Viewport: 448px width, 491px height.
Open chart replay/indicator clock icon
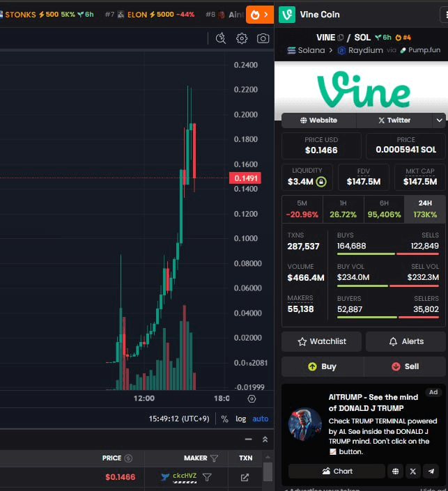221,38
